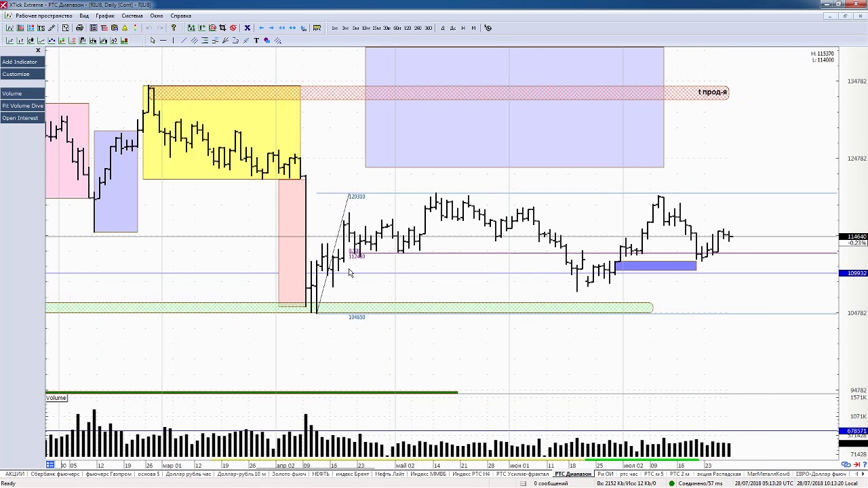This screenshot has width=868, height=488.
Task: Click the scroll chart right arrow
Action: (271, 28)
